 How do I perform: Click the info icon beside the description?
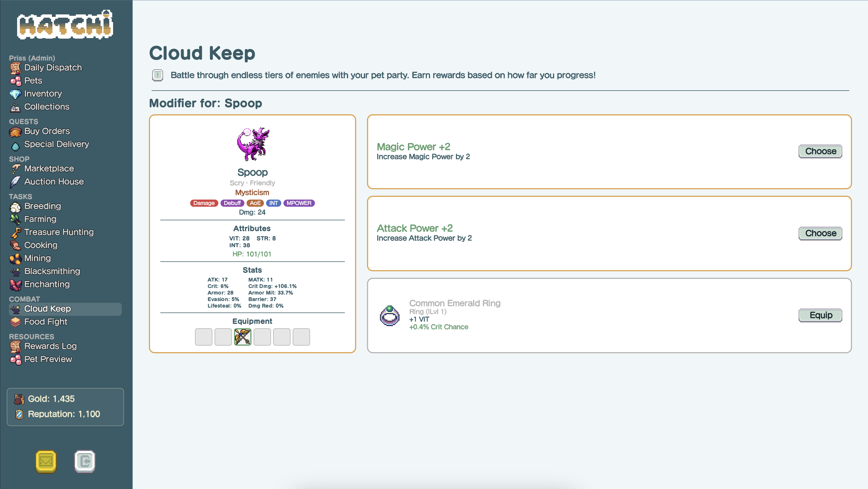tap(157, 75)
